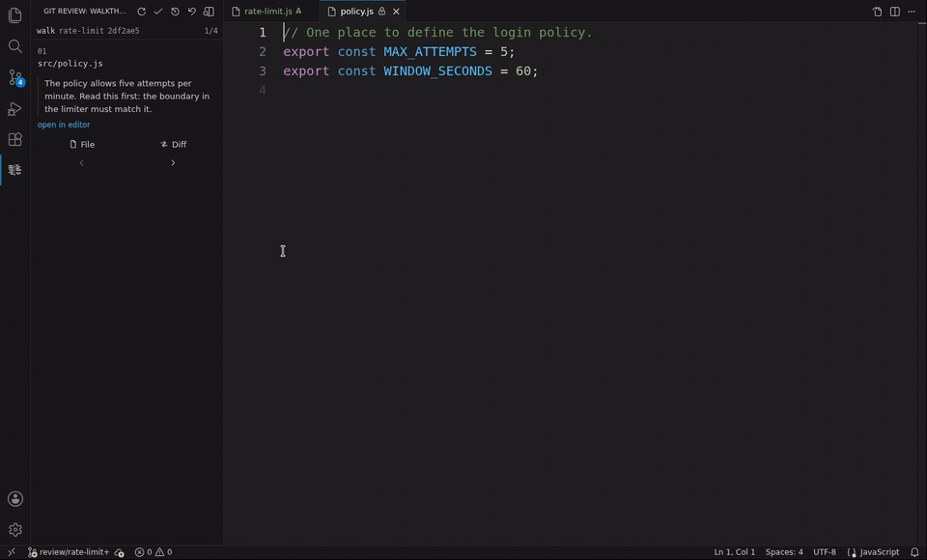Image resolution: width=927 pixels, height=560 pixels.
Task: Close the policy.js tab
Action: coord(396,12)
